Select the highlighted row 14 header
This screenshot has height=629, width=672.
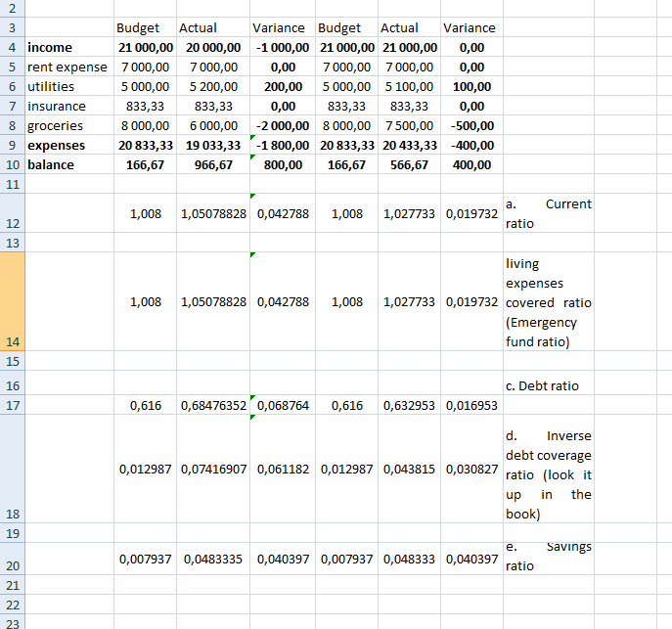(x=12, y=302)
